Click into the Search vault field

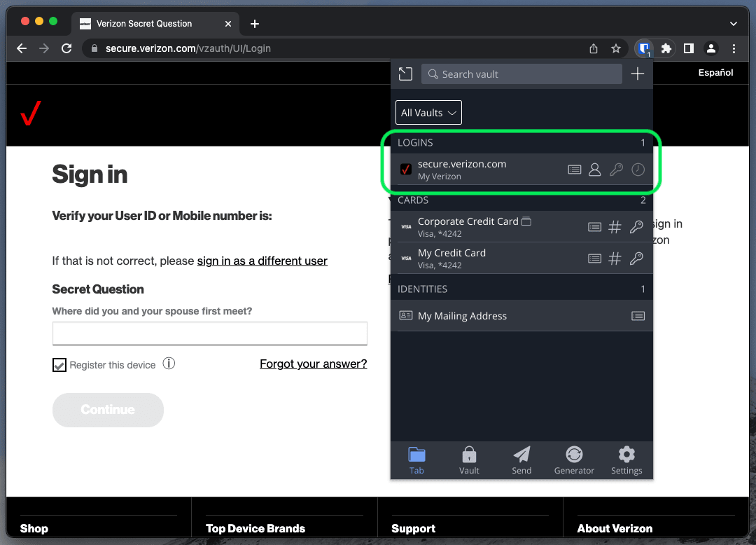(x=521, y=74)
